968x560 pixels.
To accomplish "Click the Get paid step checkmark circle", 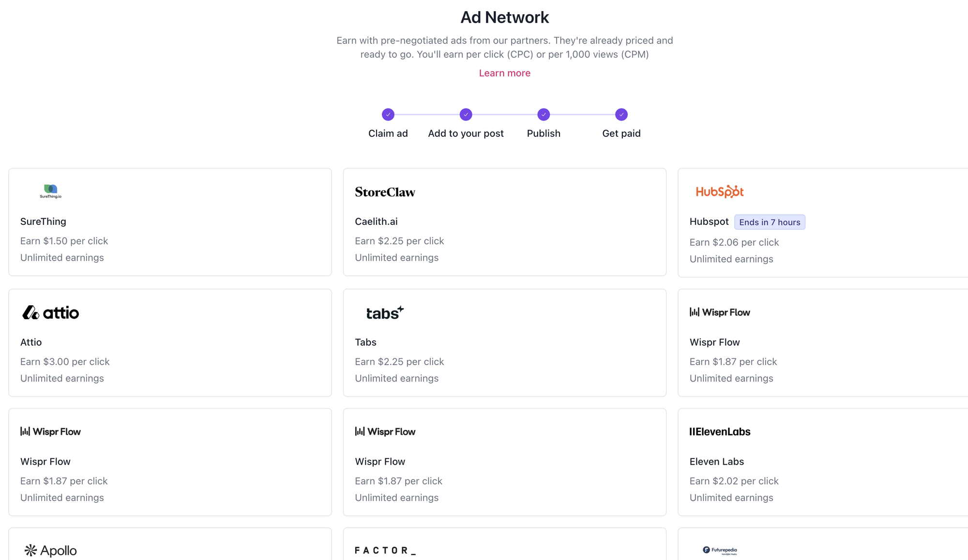I will pos(621,115).
